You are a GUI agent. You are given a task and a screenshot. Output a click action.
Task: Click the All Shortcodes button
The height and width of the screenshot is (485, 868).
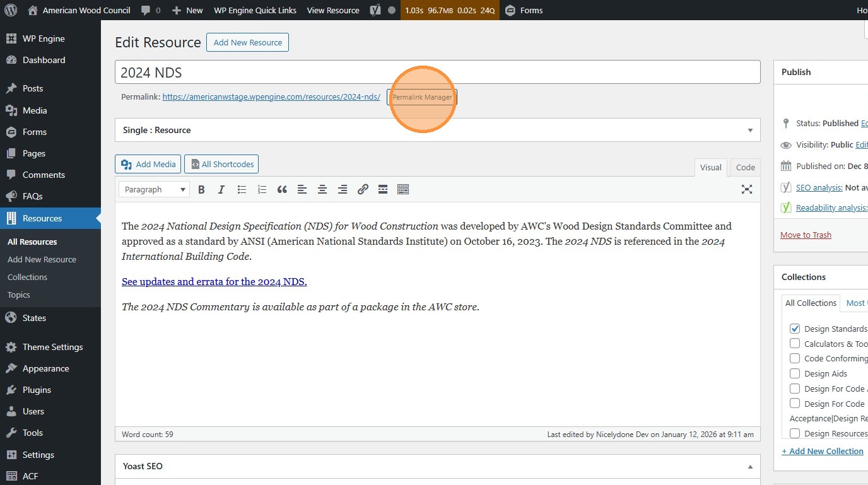(221, 164)
